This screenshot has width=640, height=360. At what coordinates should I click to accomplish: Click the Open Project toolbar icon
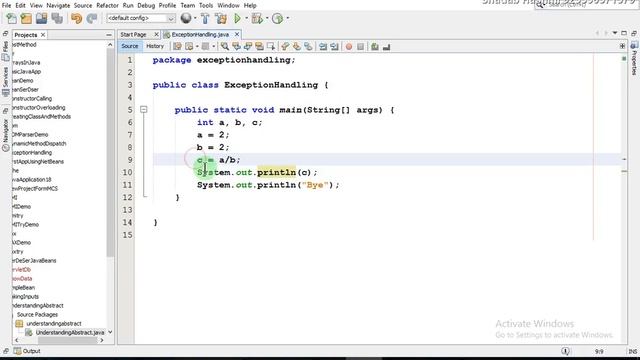coord(41,18)
